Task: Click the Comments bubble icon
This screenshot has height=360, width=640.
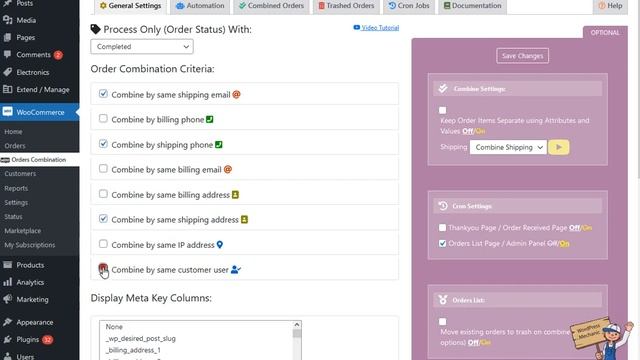Action: pos(7,55)
